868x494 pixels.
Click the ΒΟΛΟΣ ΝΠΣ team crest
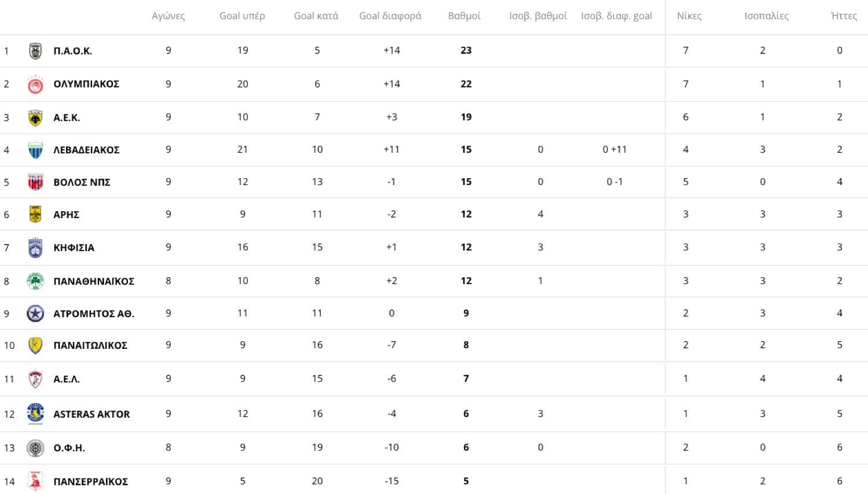click(35, 182)
